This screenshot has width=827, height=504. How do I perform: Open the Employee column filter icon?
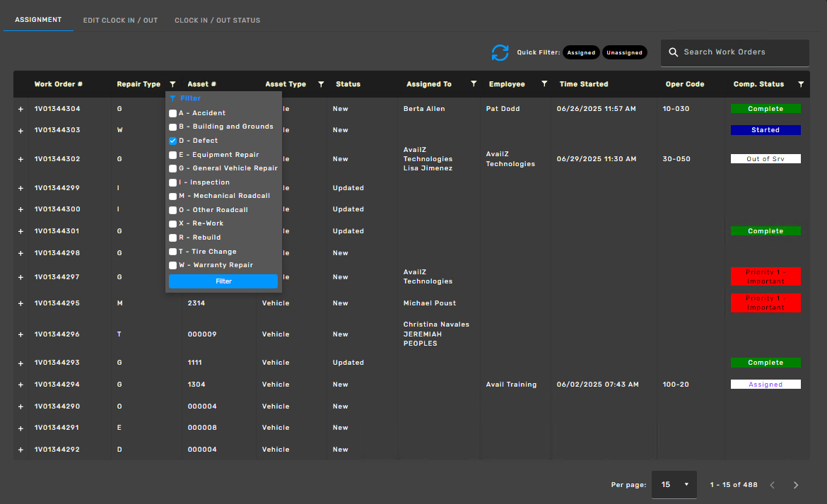(x=544, y=84)
